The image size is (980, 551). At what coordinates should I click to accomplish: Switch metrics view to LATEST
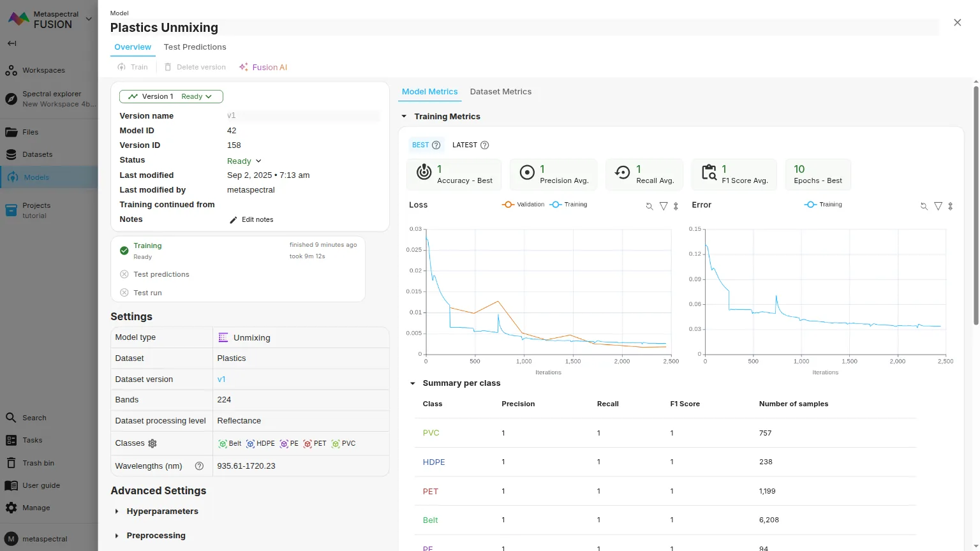(x=464, y=145)
